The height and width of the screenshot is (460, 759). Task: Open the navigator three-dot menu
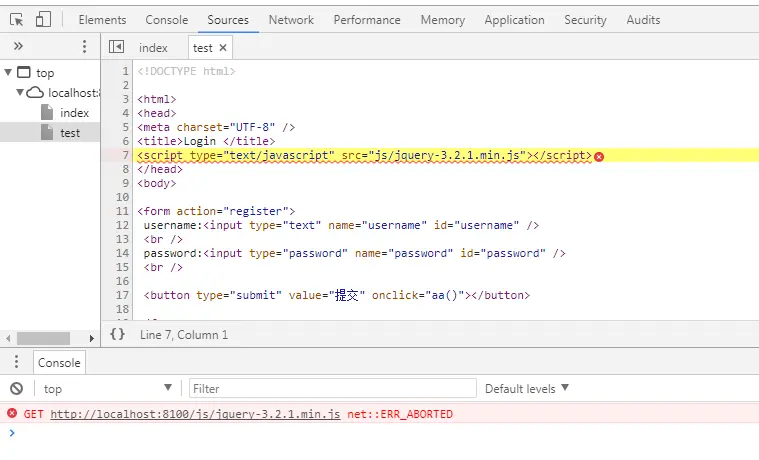pos(84,46)
